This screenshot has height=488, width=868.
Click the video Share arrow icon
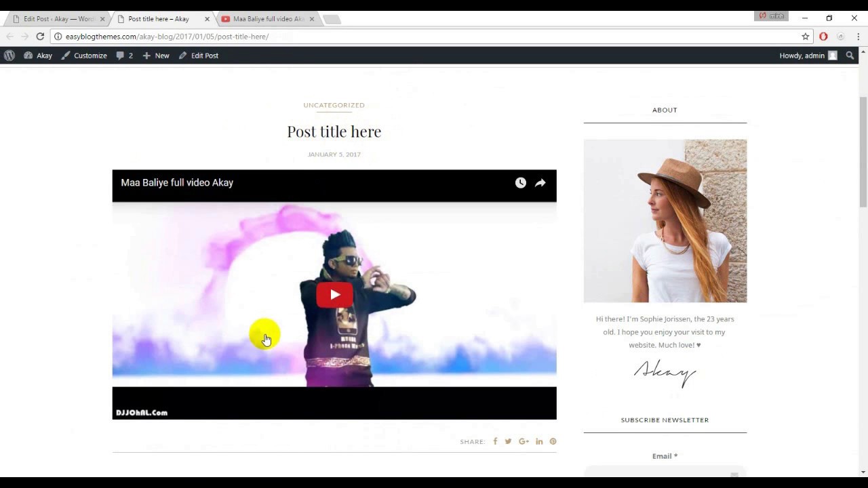[540, 183]
